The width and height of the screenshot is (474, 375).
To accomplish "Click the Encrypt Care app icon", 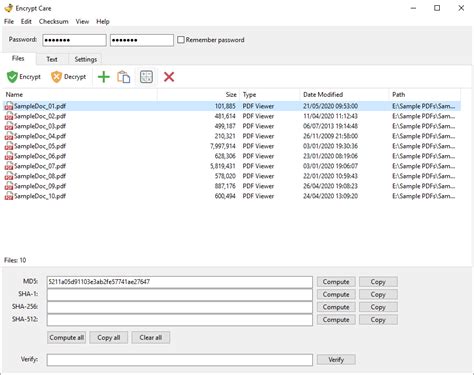I will click(x=9, y=8).
